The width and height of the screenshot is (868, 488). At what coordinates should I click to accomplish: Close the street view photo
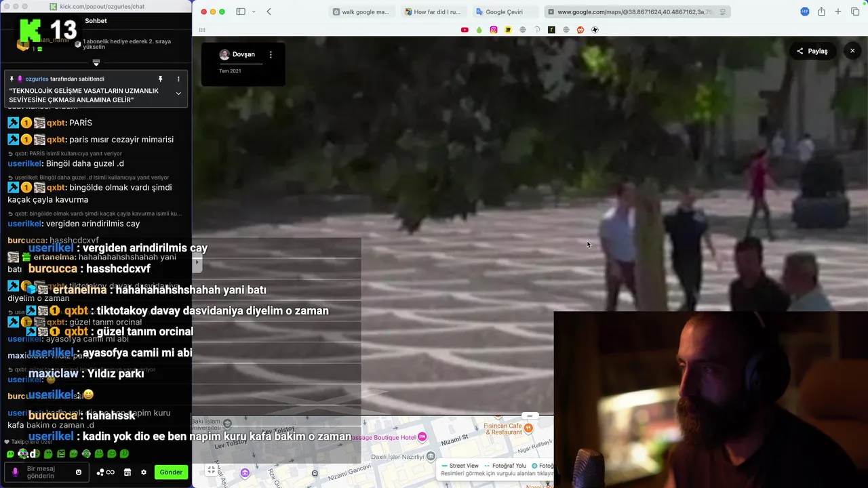pos(852,51)
